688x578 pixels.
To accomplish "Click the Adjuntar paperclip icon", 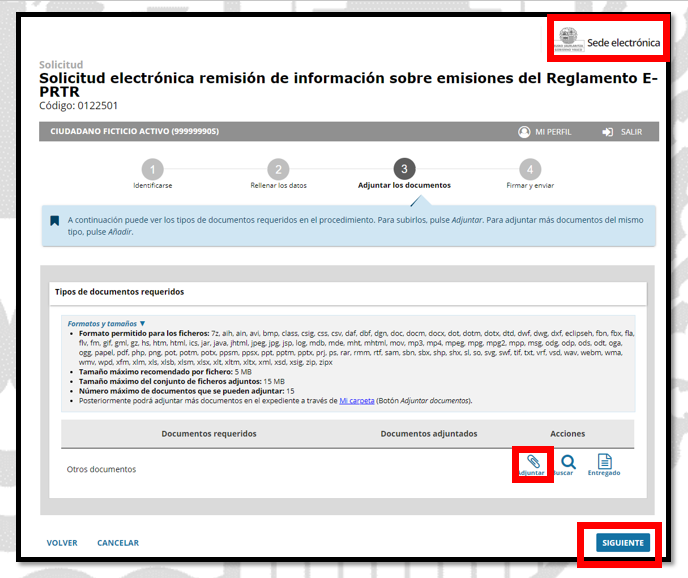I will click(533, 461).
